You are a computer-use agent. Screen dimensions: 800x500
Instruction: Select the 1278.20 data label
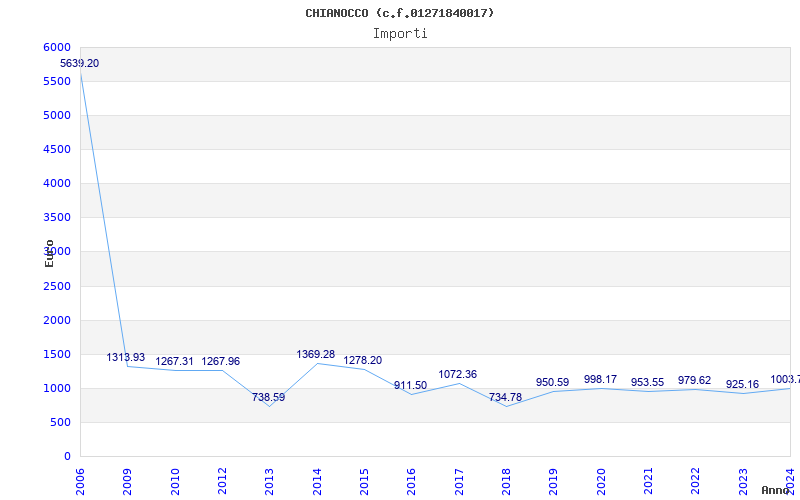(363, 360)
